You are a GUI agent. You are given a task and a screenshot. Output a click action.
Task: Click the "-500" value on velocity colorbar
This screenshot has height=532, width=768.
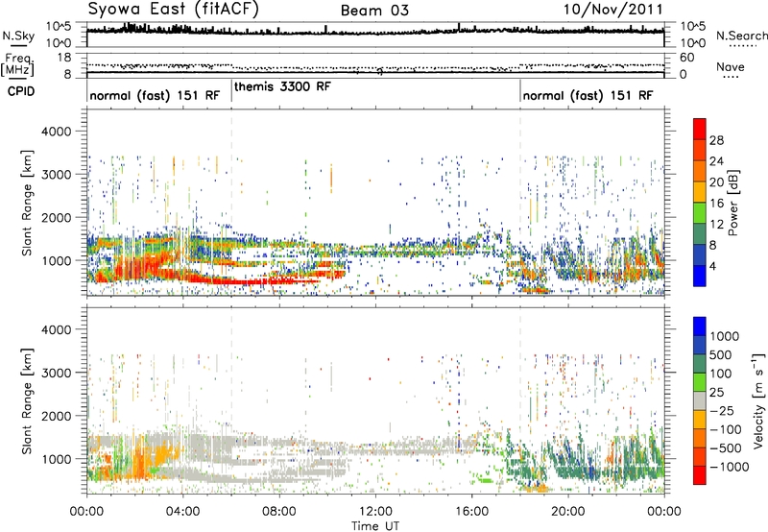[x=726, y=448]
